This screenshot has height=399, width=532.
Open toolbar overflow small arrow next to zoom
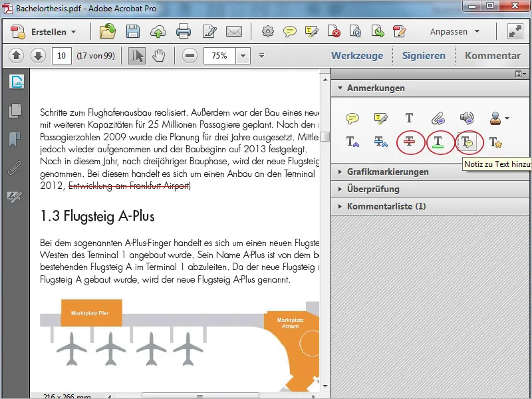pyautogui.click(x=261, y=56)
